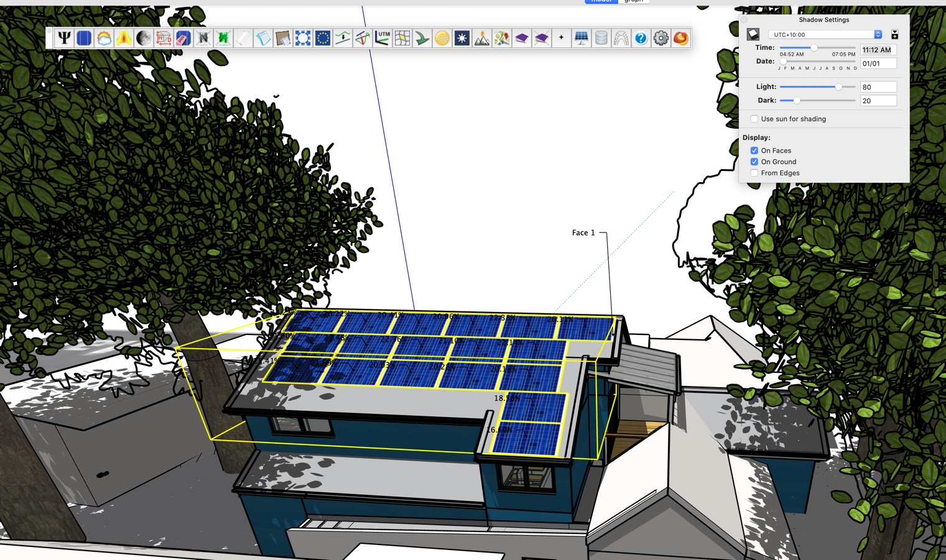
Task: Open the blue question mark help icon
Action: click(x=641, y=39)
